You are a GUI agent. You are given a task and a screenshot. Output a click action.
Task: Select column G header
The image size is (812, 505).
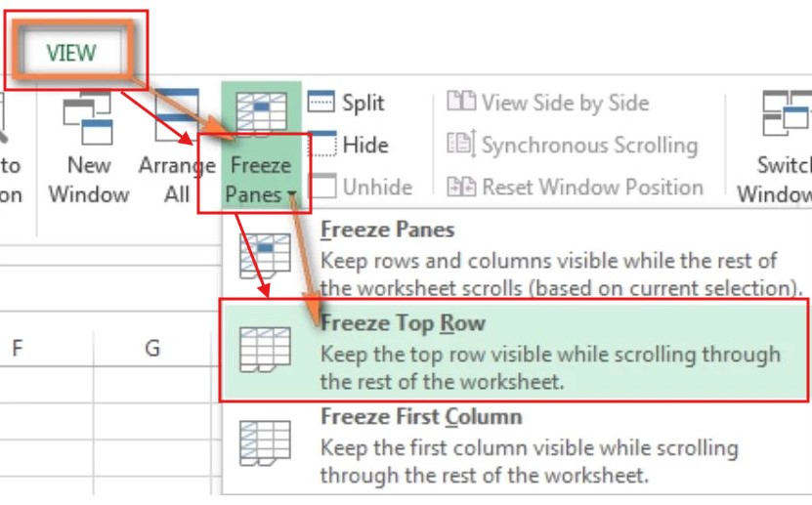tap(152, 348)
